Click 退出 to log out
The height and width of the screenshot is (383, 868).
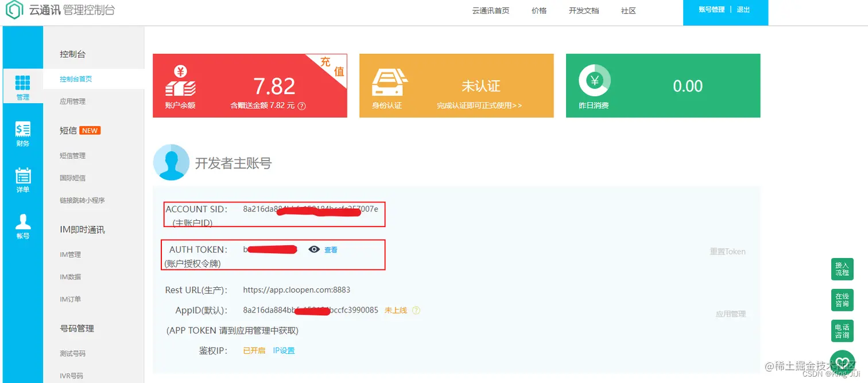pos(743,10)
